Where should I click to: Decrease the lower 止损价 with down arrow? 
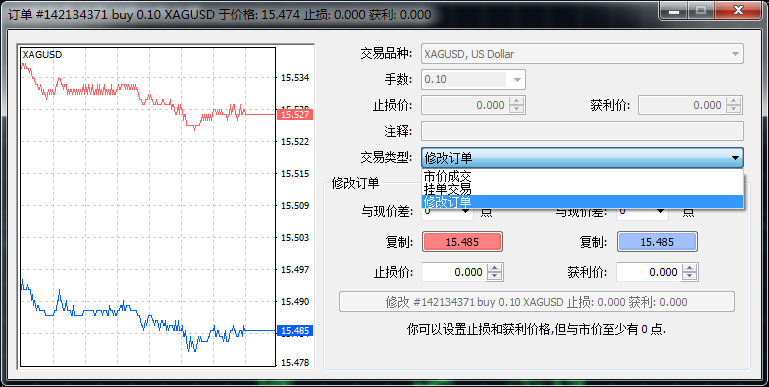point(495,276)
